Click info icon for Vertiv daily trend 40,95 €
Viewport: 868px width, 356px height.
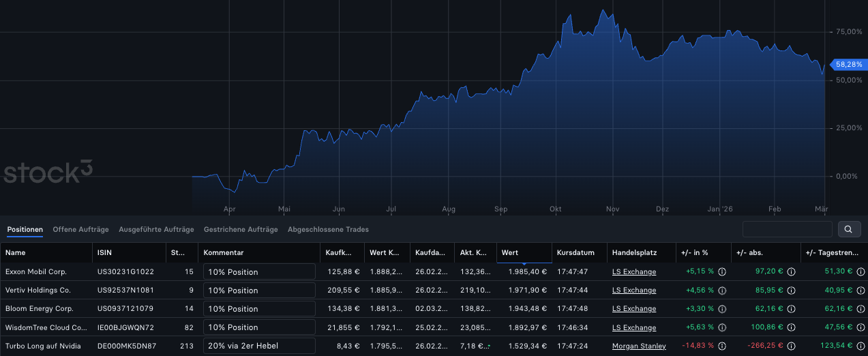860,291
